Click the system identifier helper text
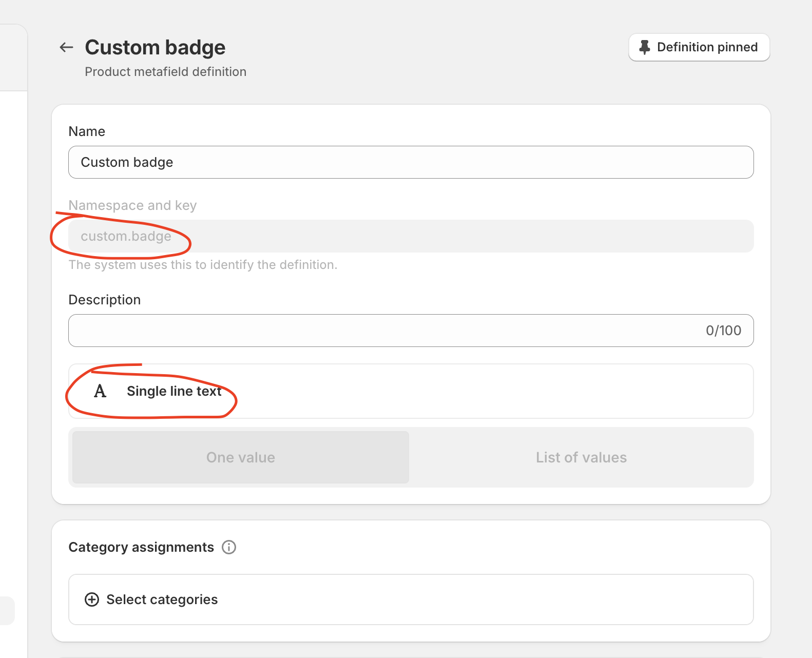812x658 pixels. click(203, 265)
